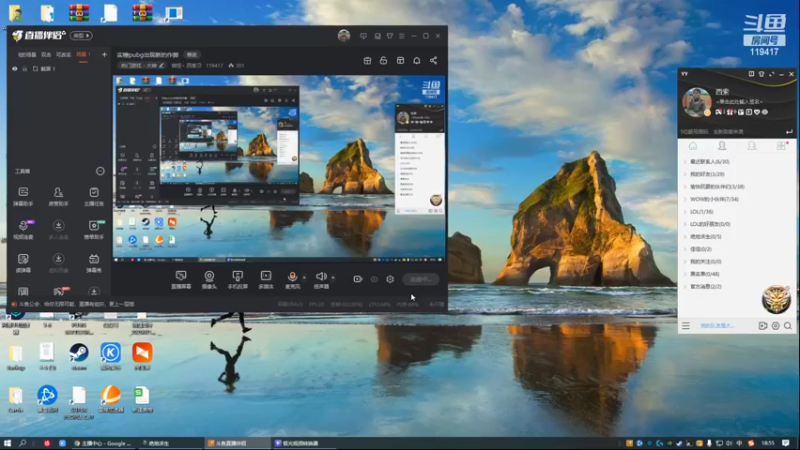Open the multimedia source icon

(266, 279)
